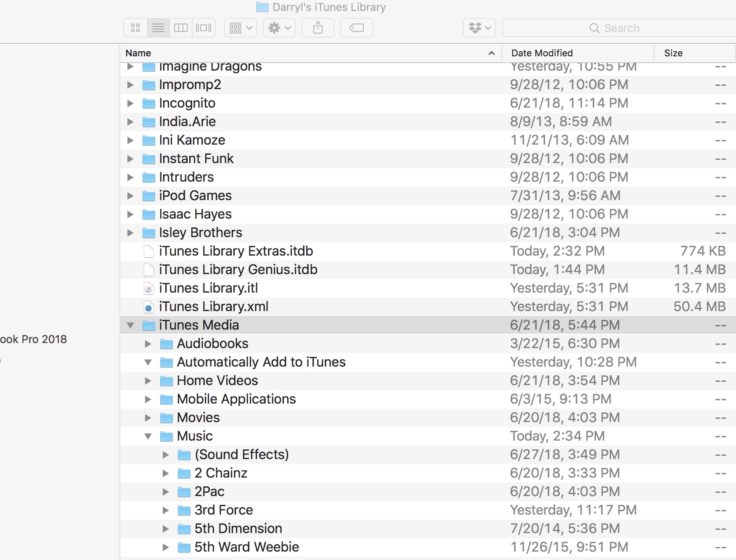Select the iTunes Library Extras.itdb file icon
This screenshot has height=560, width=736.
[148, 251]
